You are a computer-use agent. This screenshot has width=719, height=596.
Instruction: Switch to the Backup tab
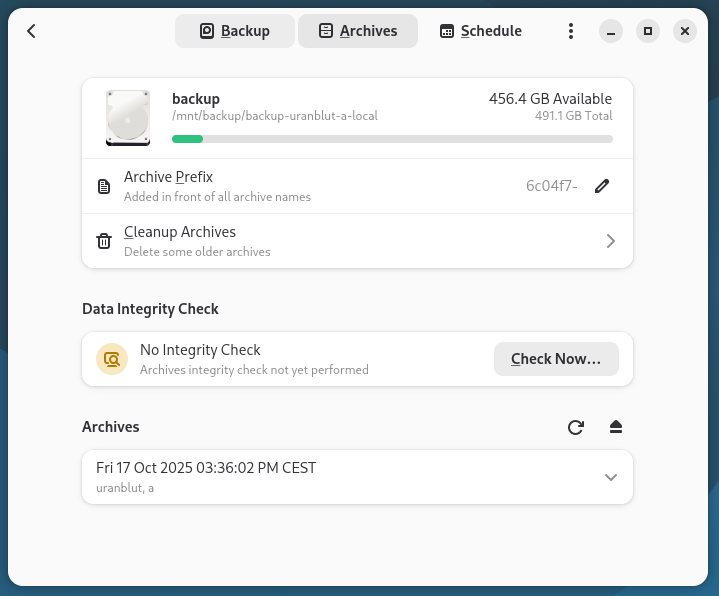[x=235, y=31]
